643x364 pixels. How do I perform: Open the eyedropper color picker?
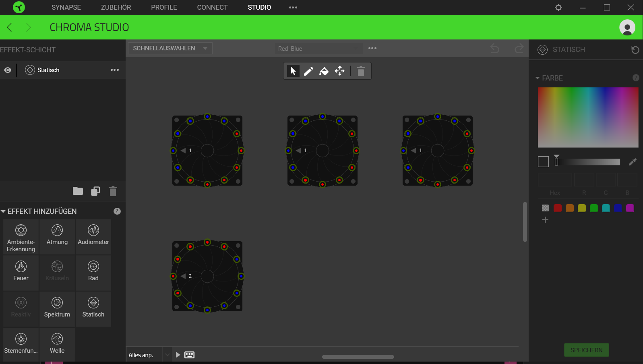click(x=633, y=161)
